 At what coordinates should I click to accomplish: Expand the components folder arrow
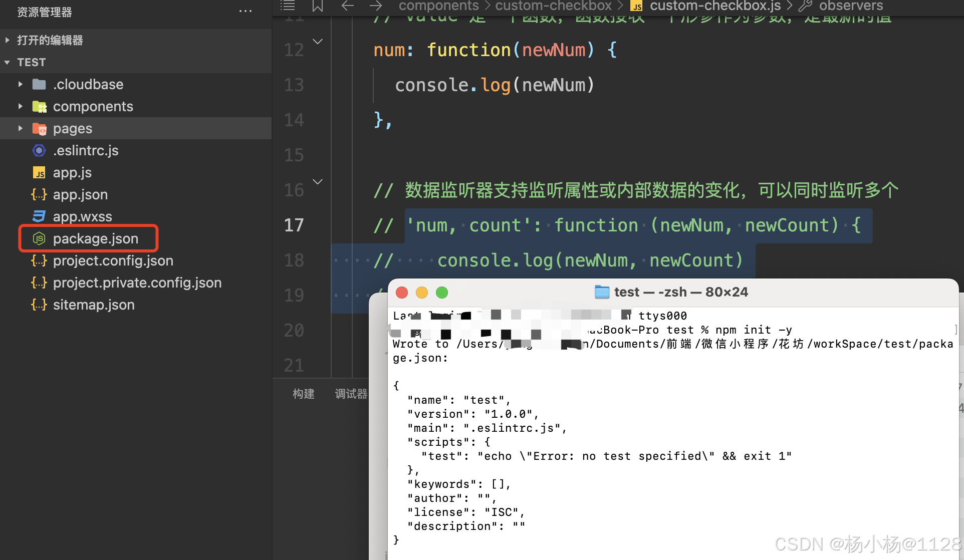(x=20, y=106)
